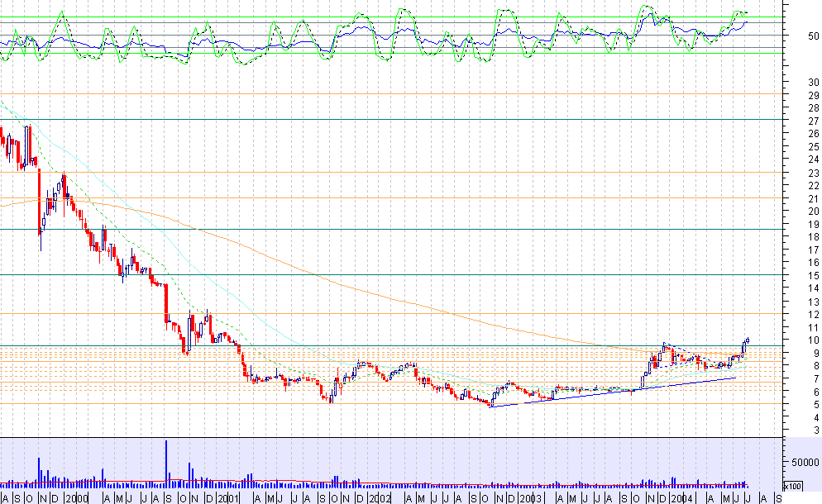Select price label 12 on price axis
This screenshot has height=504, width=822.
pyautogui.click(x=814, y=314)
